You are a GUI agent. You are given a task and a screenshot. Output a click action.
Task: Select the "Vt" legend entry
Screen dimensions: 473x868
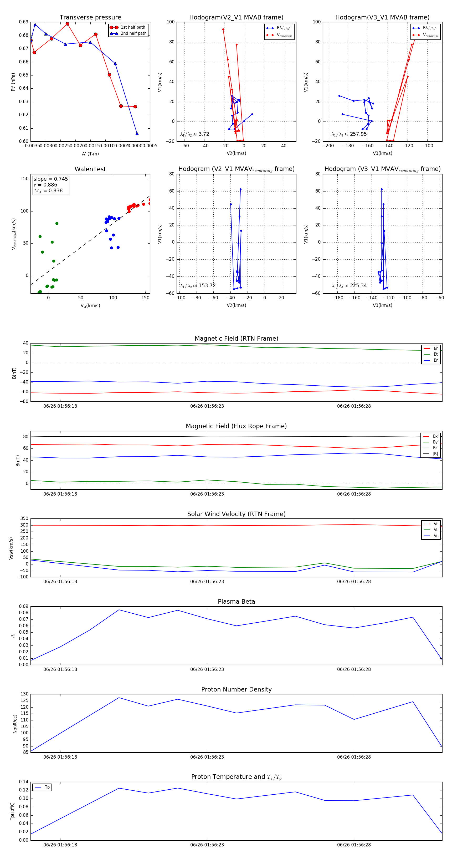[x=431, y=530]
